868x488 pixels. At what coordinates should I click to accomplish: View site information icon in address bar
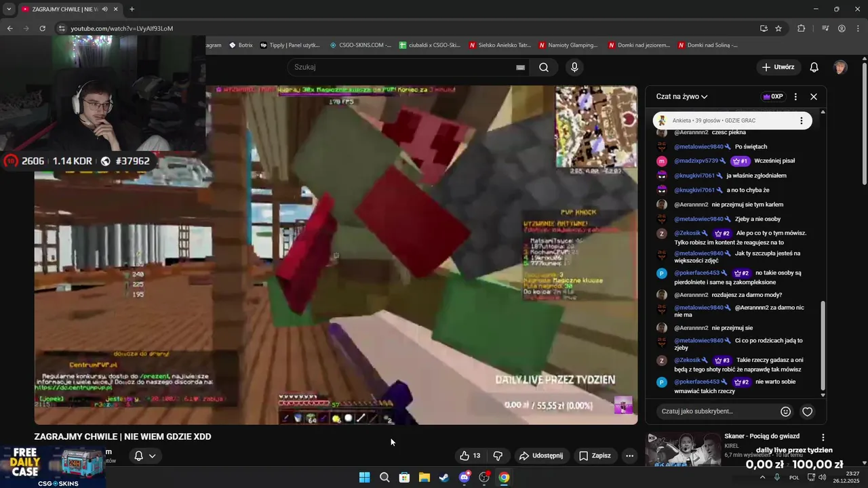click(x=62, y=28)
